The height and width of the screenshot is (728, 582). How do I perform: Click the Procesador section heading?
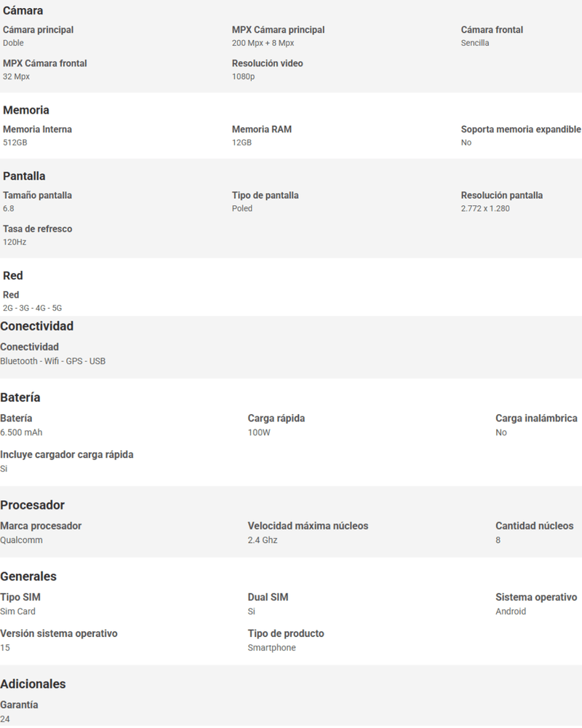click(x=32, y=505)
